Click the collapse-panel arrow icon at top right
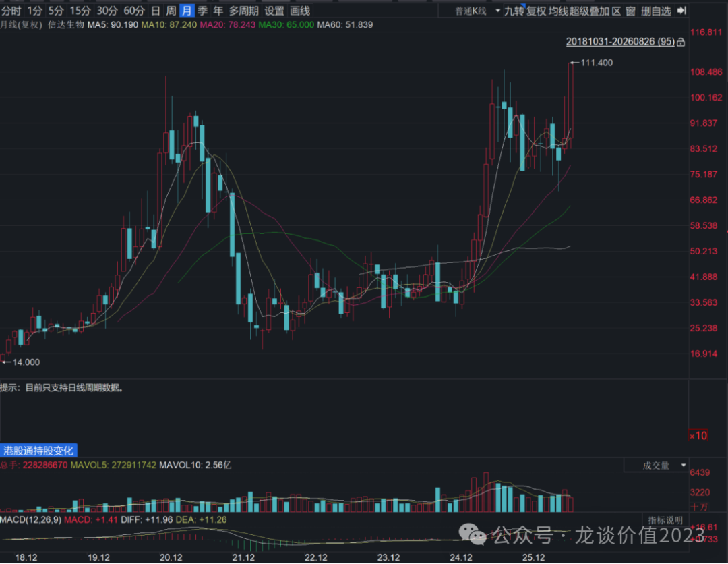 (681, 10)
